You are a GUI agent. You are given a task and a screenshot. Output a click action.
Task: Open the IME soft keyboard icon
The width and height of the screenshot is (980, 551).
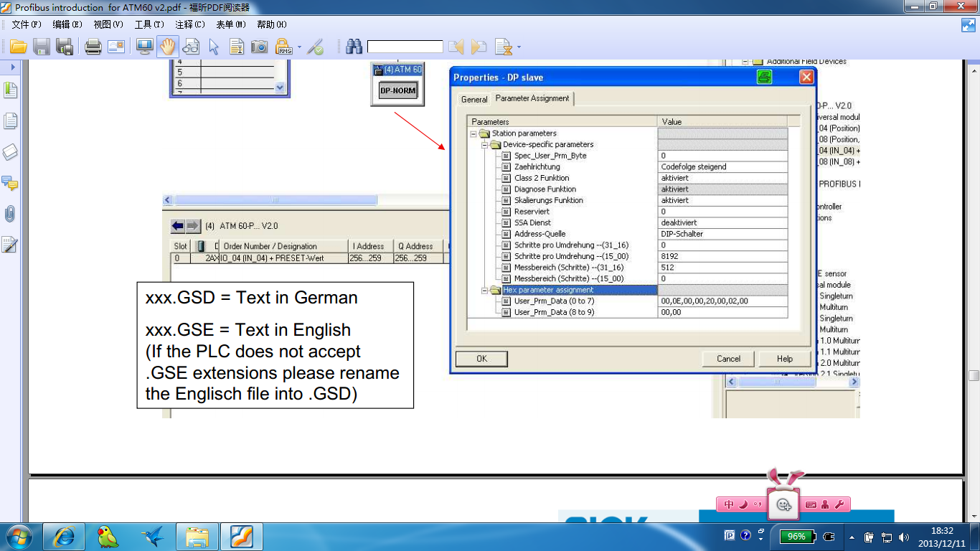(x=811, y=504)
